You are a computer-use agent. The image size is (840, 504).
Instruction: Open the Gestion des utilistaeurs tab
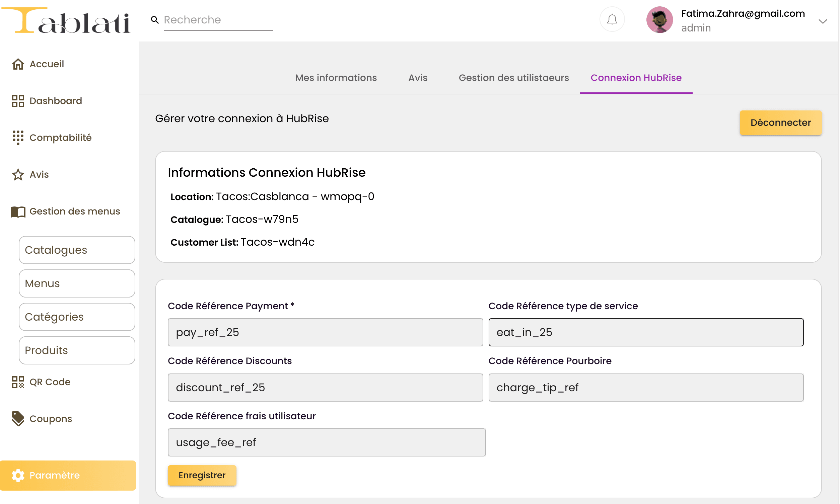click(513, 78)
